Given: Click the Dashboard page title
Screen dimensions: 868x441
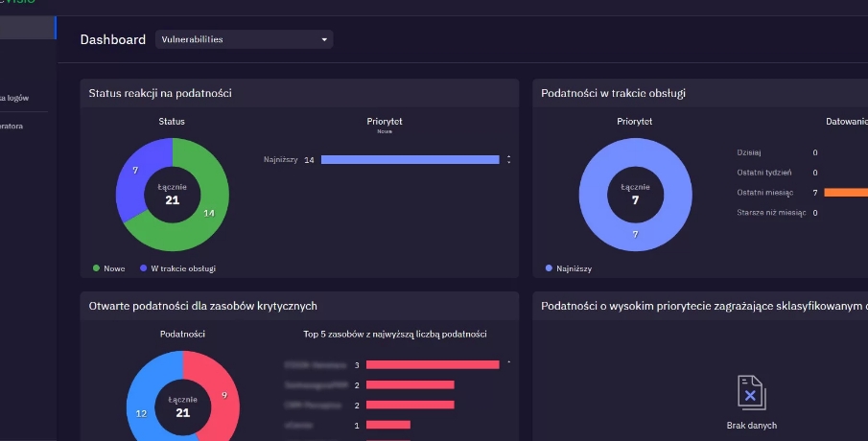Looking at the screenshot, I should [112, 39].
